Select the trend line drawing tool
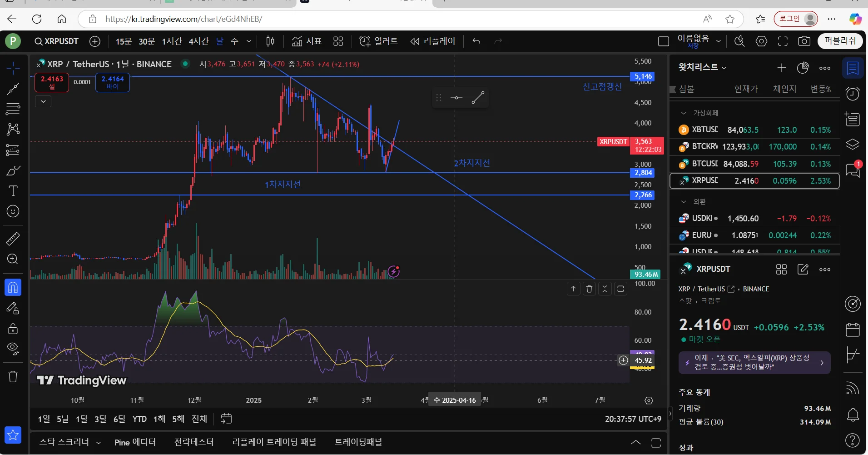This screenshot has width=868, height=455. click(13, 89)
